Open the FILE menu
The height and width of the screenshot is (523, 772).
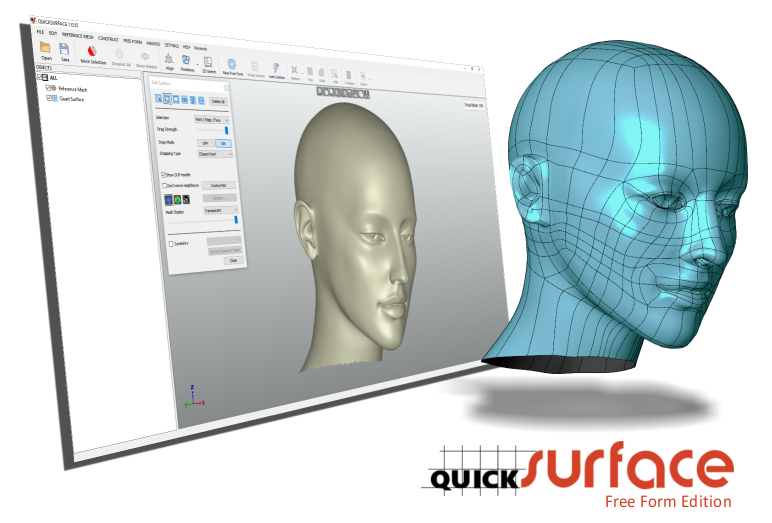[x=40, y=32]
